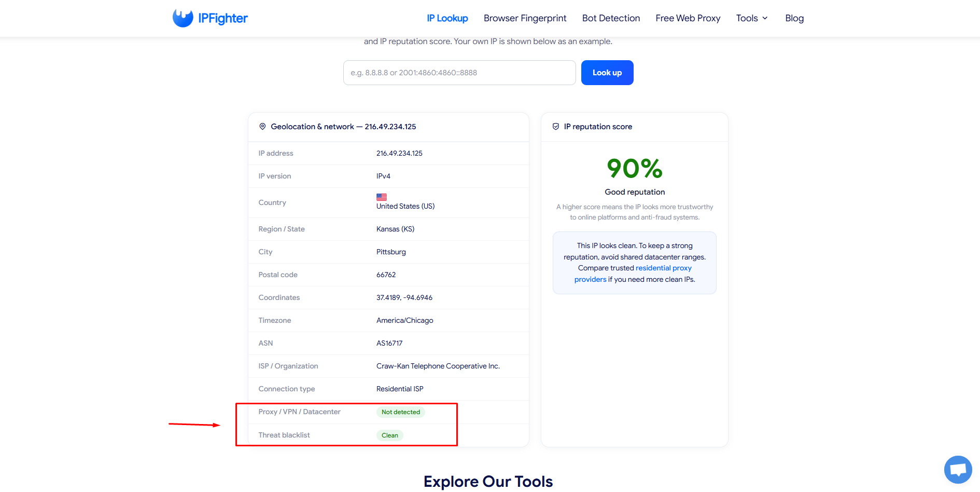Click the ISP / Organization label
980x492 pixels.
(288, 366)
